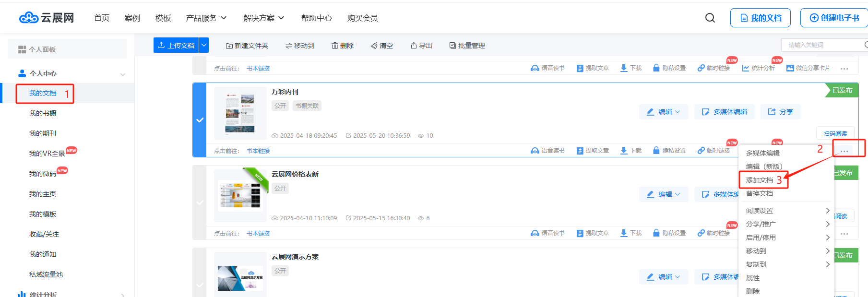Click 临时链接 in the 万彩内刊 row
The width and height of the screenshot is (868, 297).
click(713, 151)
